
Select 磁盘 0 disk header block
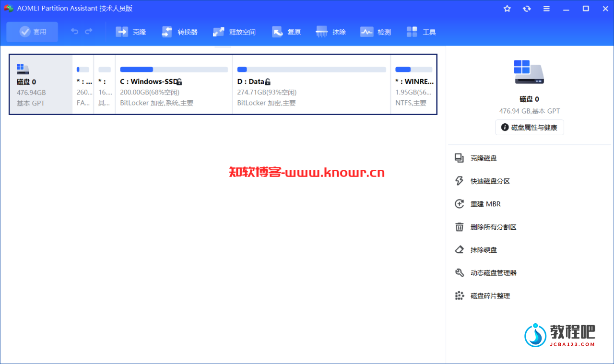point(41,84)
